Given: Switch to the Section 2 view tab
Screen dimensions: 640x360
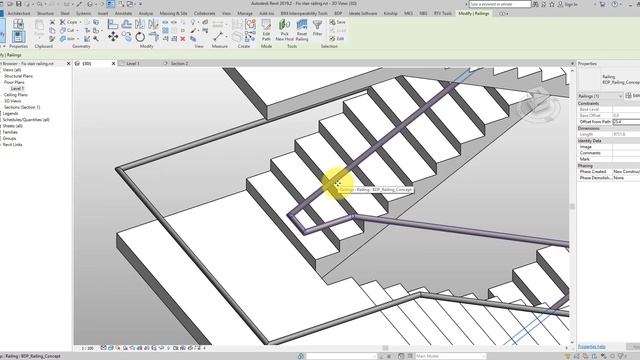Looking at the screenshot, I should (x=179, y=64).
